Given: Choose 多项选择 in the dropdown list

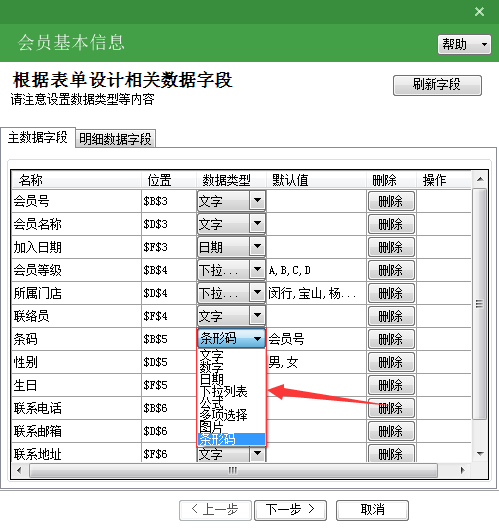Looking at the screenshot, I should tap(223, 415).
